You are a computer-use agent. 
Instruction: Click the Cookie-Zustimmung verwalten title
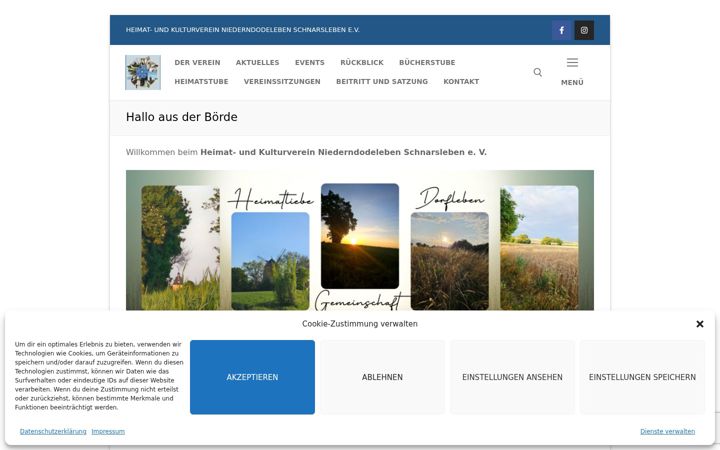360,324
